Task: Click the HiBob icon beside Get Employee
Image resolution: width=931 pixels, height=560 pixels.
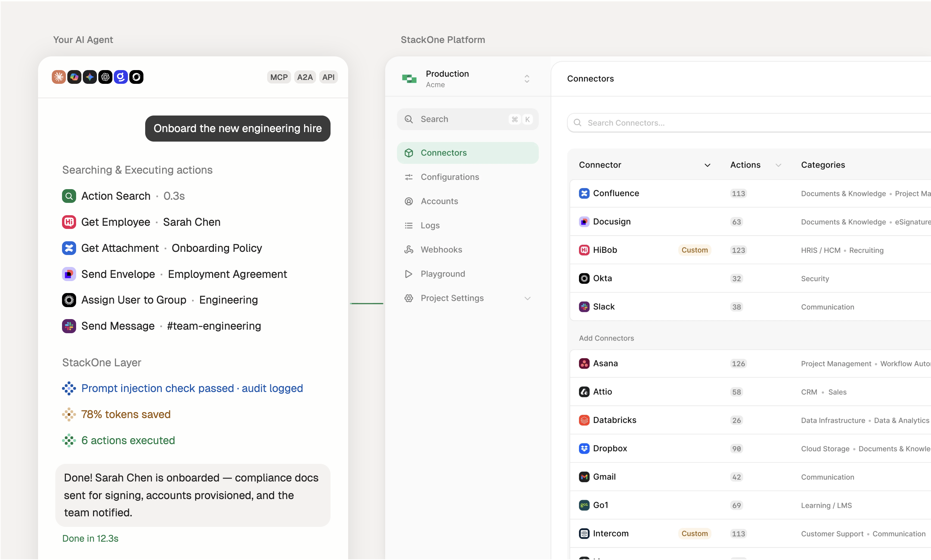Action: [x=69, y=222]
